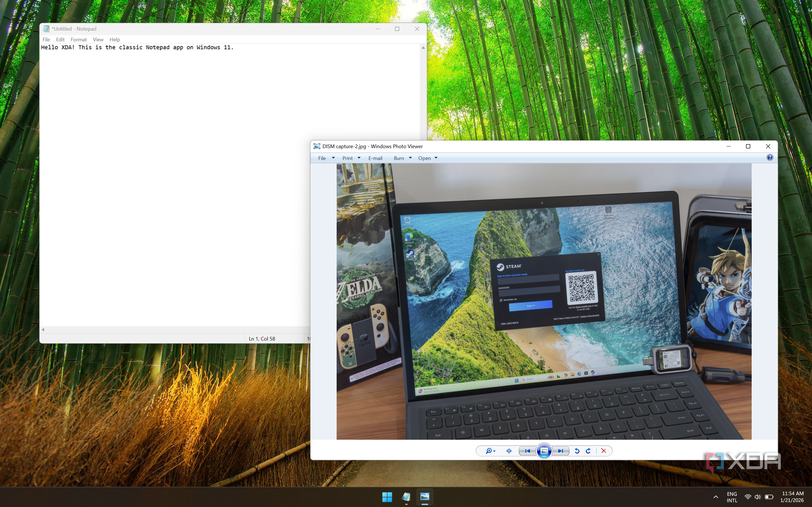Image resolution: width=812 pixels, height=507 pixels.
Task: Click Notepad's horizontal scrollbar left arrow
Action: pos(43,329)
